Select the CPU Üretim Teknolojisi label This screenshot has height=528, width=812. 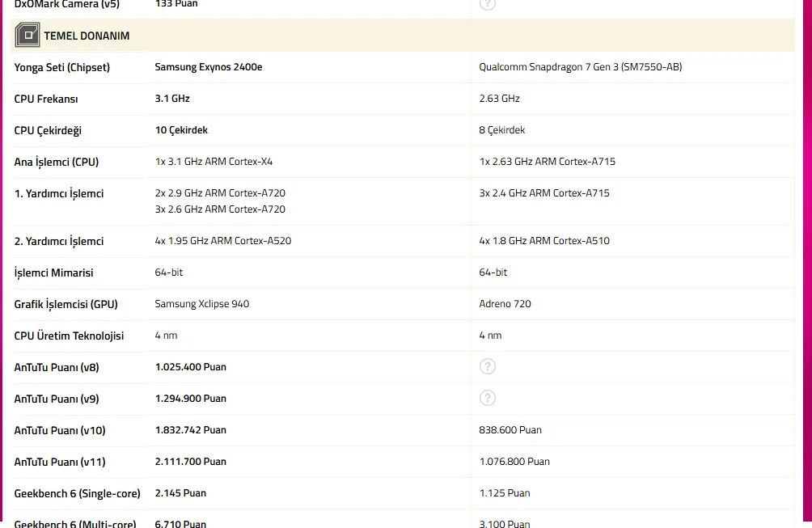tap(69, 336)
